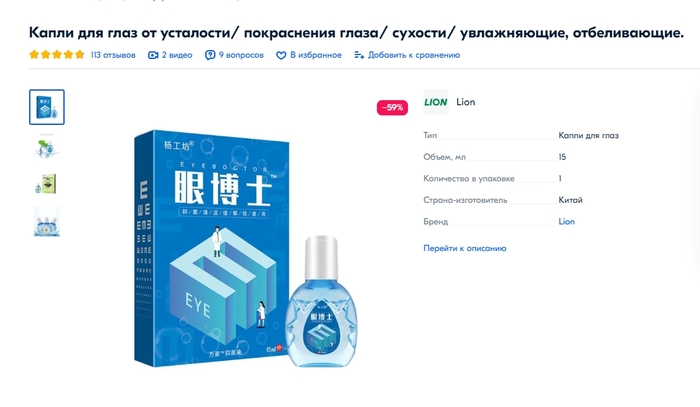700x407 pixels.
Task: Open the 2 видео link
Action: pyautogui.click(x=177, y=55)
